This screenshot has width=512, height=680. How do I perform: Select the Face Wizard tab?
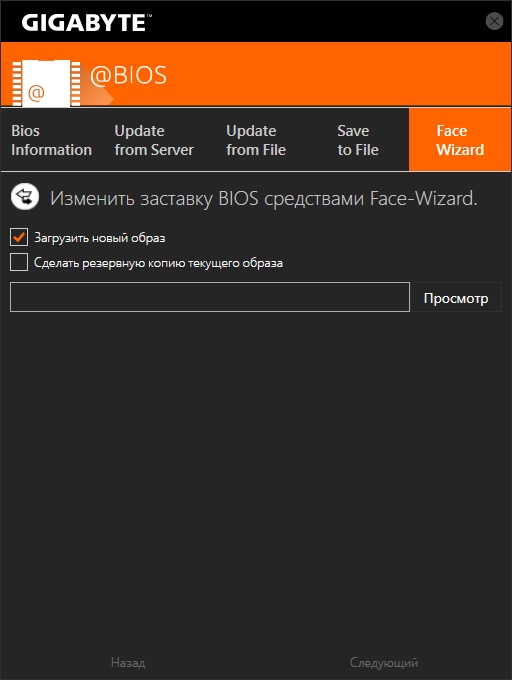pyautogui.click(x=460, y=140)
